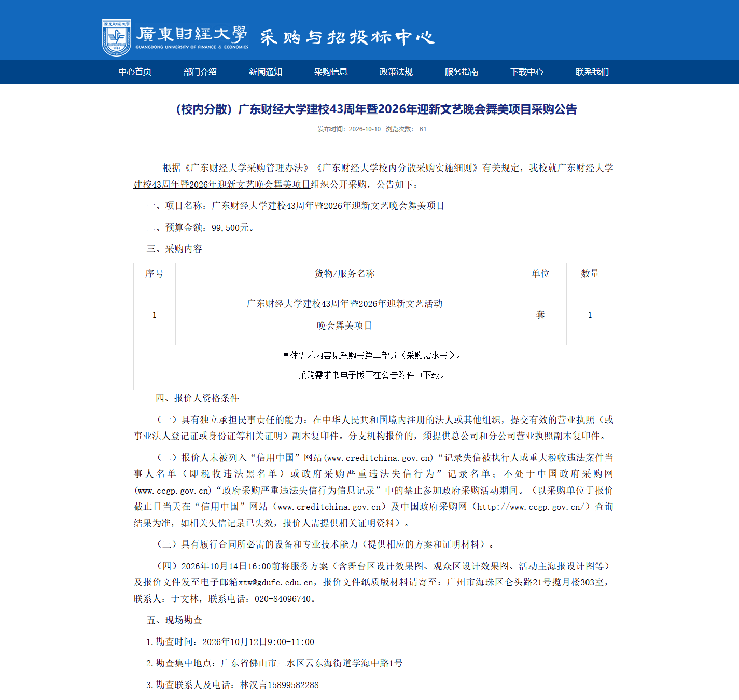Open the 中心首页 menu item
This screenshot has width=739, height=700.
[x=135, y=72]
